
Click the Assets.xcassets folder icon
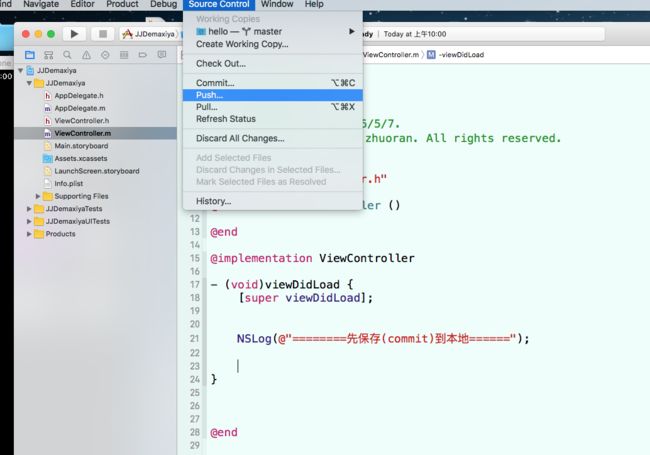[48, 158]
